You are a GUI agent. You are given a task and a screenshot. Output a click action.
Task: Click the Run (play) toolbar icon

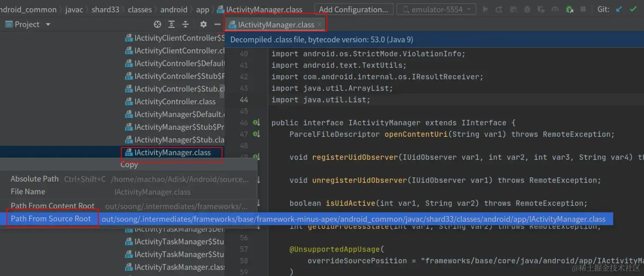tap(486, 9)
